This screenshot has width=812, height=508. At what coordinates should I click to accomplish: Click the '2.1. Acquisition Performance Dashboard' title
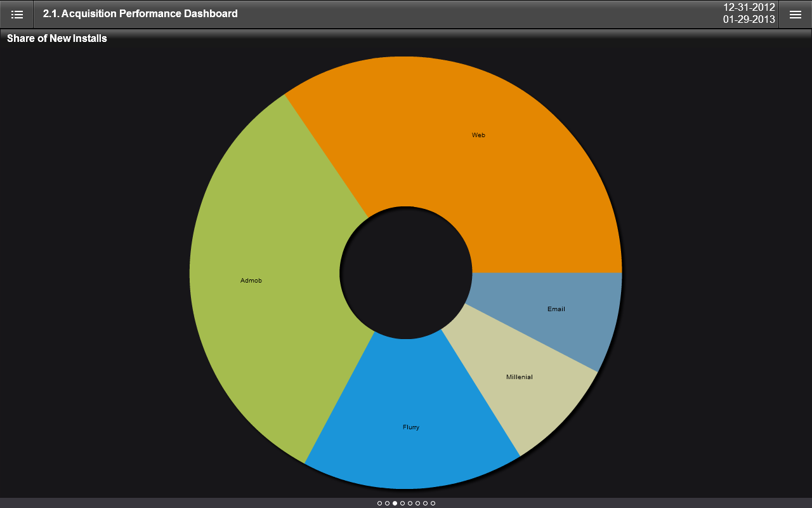coord(140,13)
